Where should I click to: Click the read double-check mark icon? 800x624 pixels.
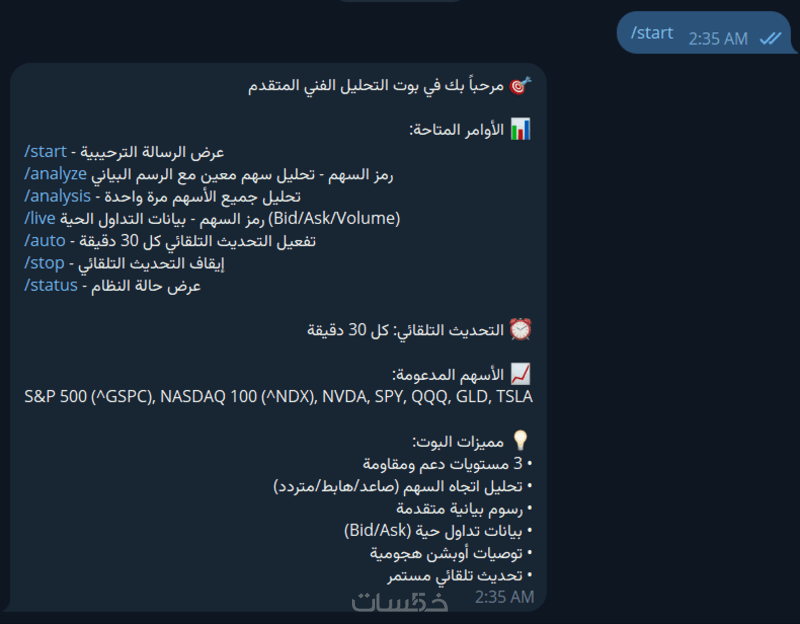[770, 38]
